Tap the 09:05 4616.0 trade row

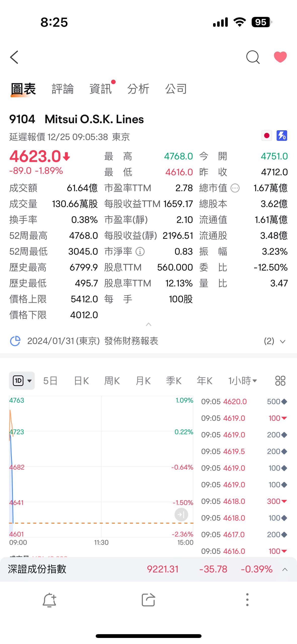tap(244, 551)
